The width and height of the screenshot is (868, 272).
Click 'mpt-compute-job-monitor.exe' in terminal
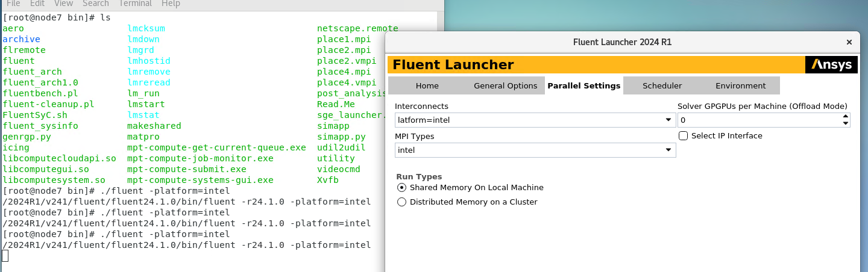(x=201, y=158)
